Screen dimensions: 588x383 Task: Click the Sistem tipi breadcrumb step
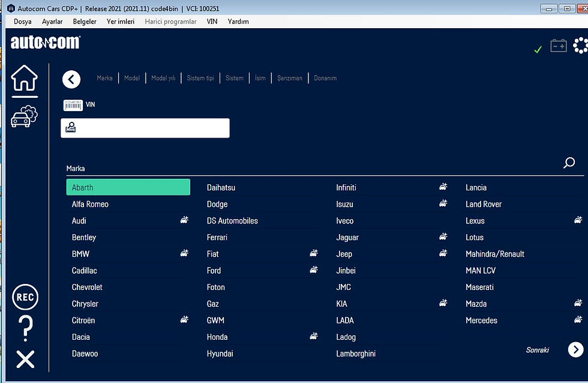point(200,78)
